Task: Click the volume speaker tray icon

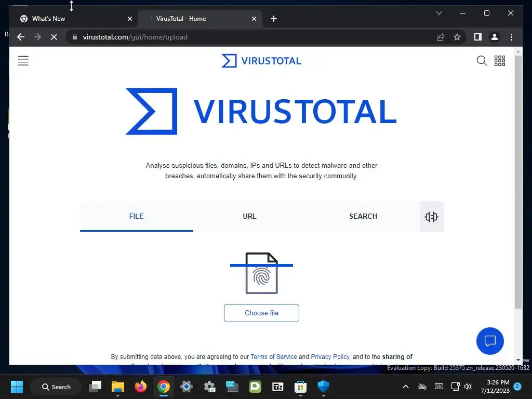Action: tap(468, 387)
